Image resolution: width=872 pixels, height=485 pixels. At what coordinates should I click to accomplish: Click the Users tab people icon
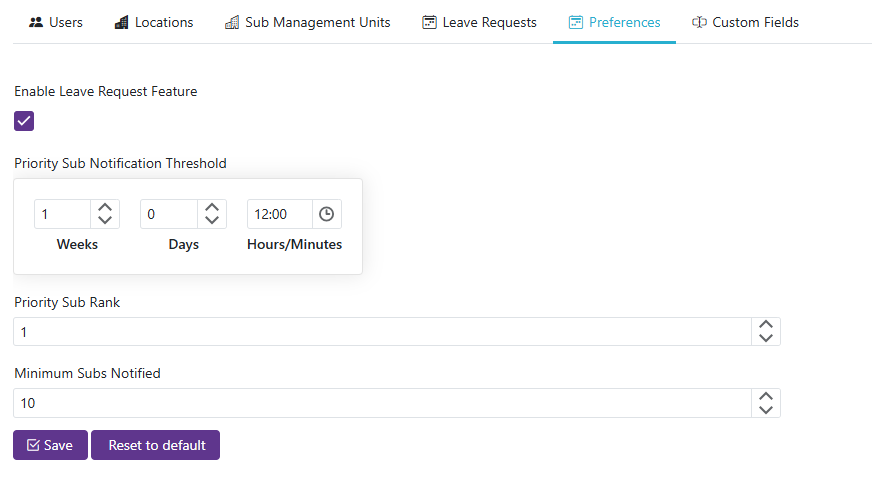pyautogui.click(x=36, y=22)
